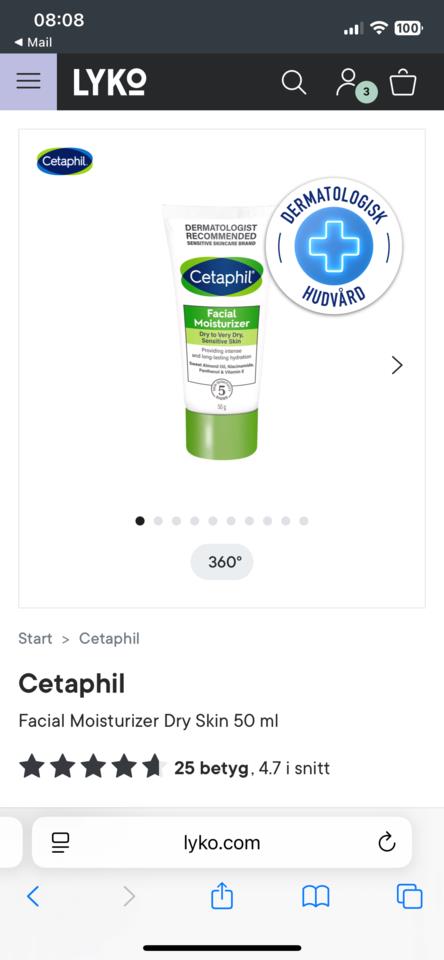
Task: Open the shopping basket icon
Action: pyautogui.click(x=403, y=82)
